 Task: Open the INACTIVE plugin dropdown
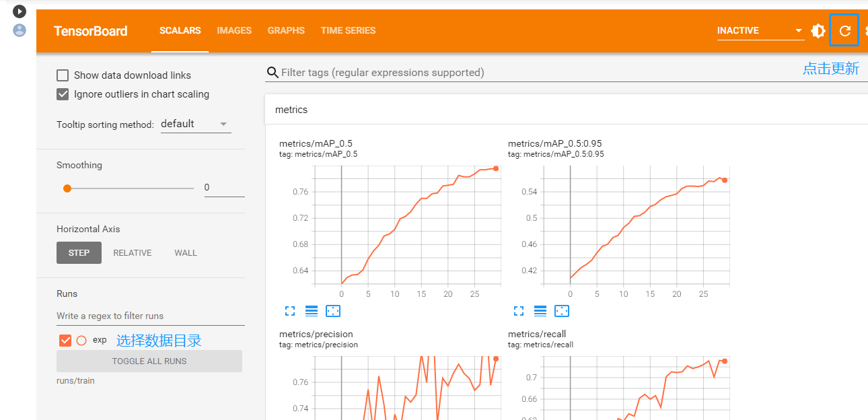pyautogui.click(x=760, y=30)
